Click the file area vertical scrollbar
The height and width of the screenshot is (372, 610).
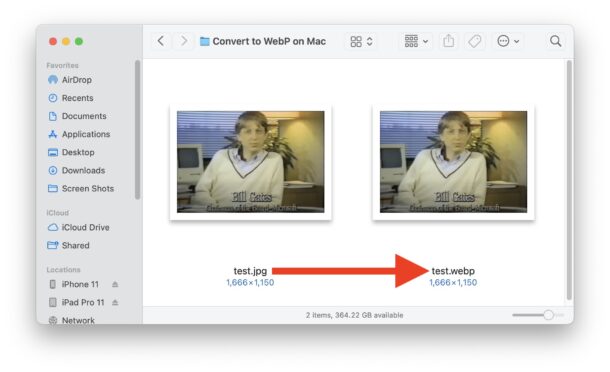point(569,180)
